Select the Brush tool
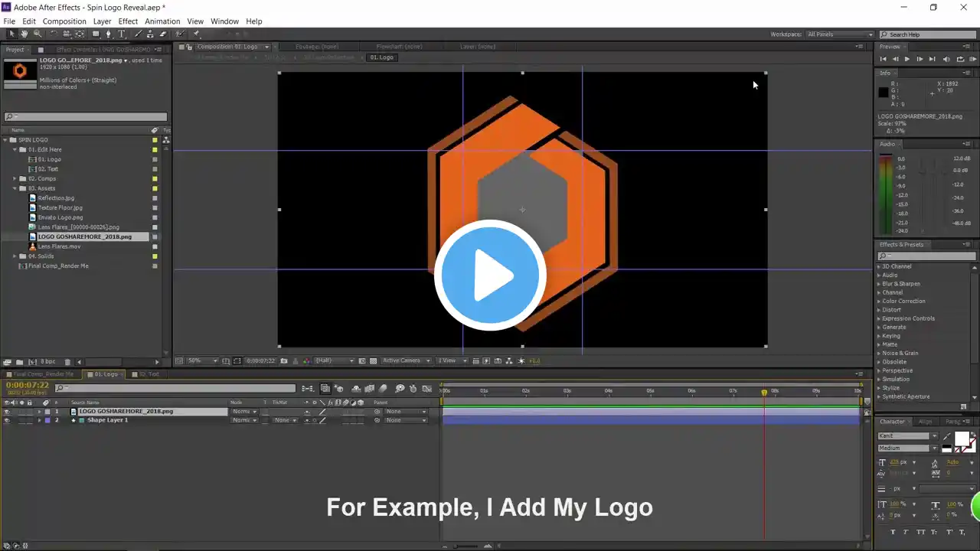The image size is (980, 551). [138, 34]
